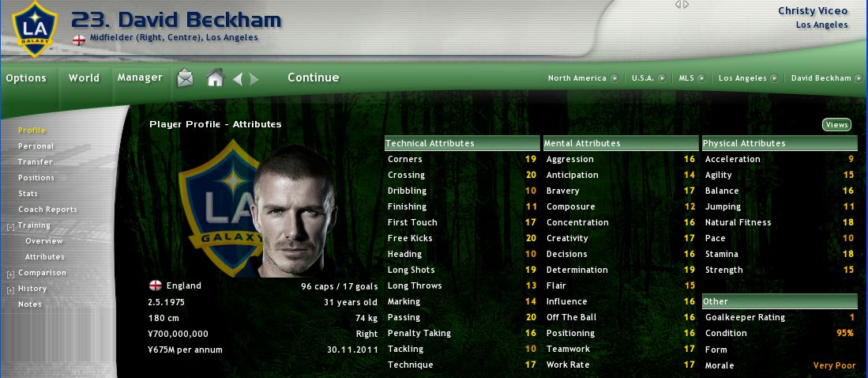Open the World menu

pos(85,78)
